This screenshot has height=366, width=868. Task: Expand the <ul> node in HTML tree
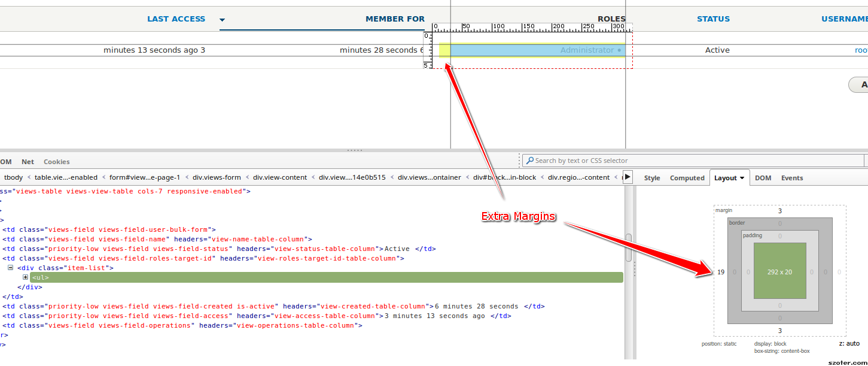tap(26, 277)
